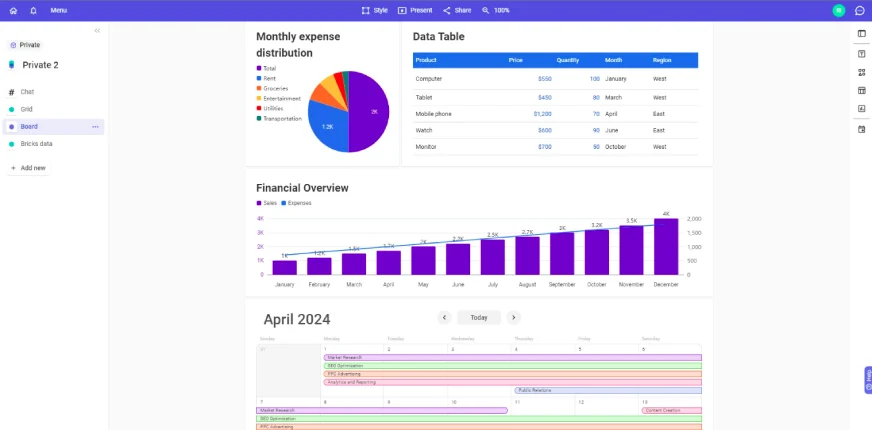Click the widgets icon in right toolbar
The width and height of the screenshot is (872, 430).
point(861,72)
